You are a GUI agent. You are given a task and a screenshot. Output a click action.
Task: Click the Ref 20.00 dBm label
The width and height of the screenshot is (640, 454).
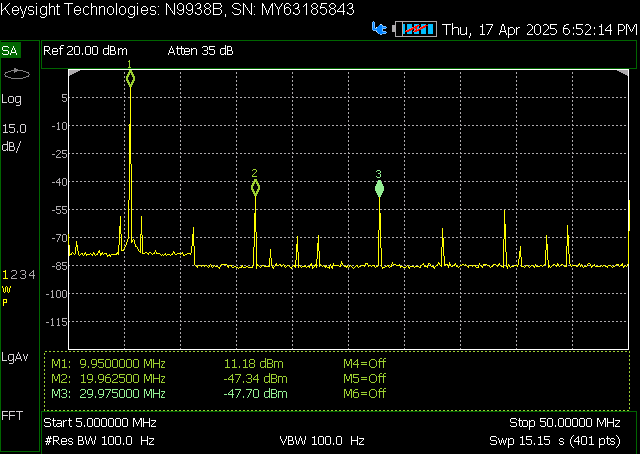[x=85, y=51]
